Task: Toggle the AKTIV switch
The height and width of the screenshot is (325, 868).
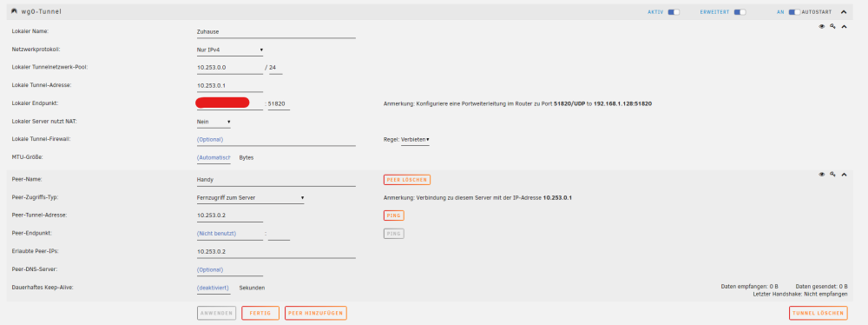Action: point(674,11)
